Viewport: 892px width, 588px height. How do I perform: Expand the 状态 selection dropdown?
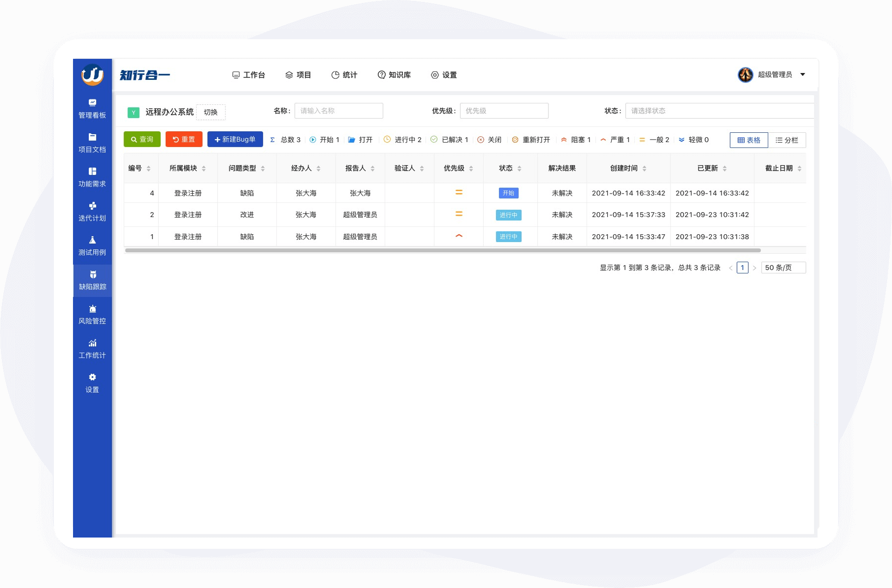719,111
